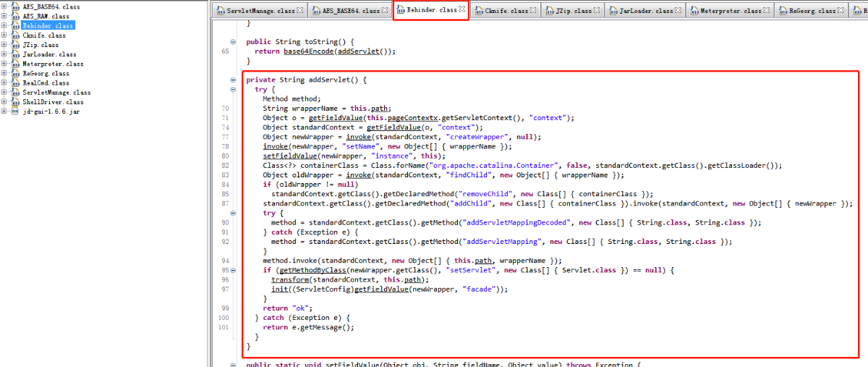Follow the path link on line 70
The width and height of the screenshot is (868, 367).
[x=380, y=108]
